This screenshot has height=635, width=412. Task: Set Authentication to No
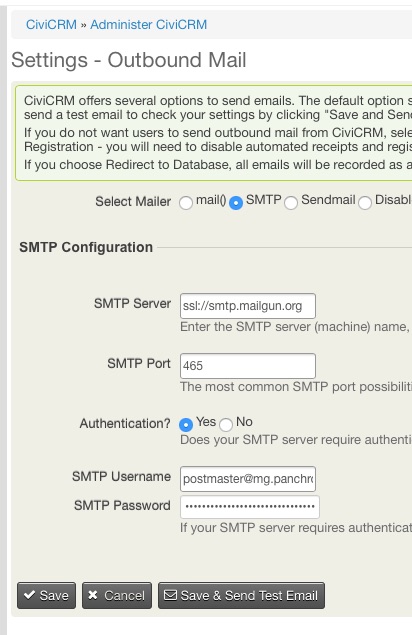226,424
